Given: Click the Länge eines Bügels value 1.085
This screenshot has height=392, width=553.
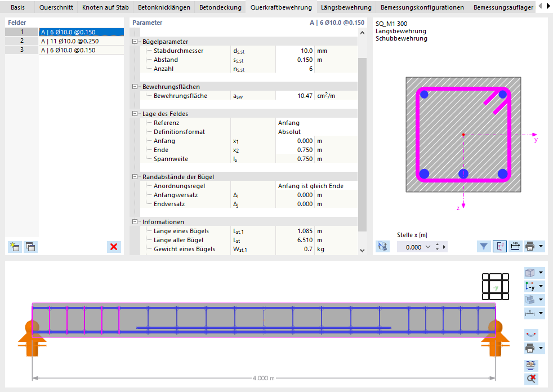Looking at the screenshot, I should (x=295, y=231).
